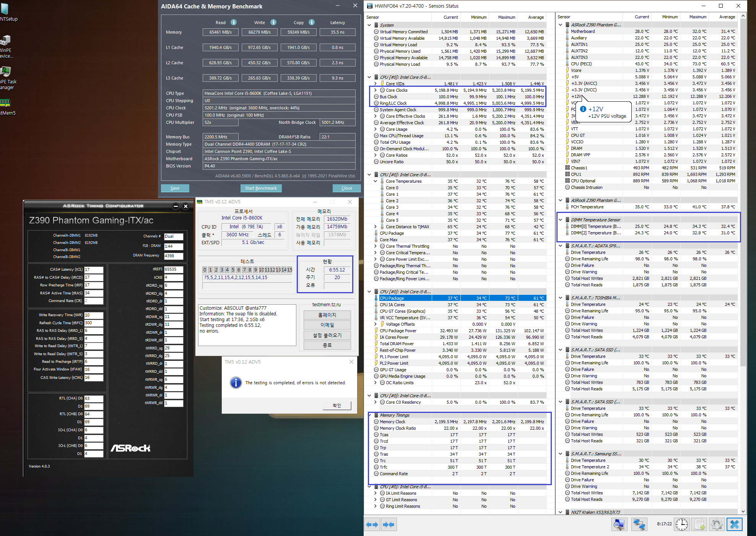Expand the Core VIDs row
Image resolution: width=756 pixels, height=536 pixels.
376,84
